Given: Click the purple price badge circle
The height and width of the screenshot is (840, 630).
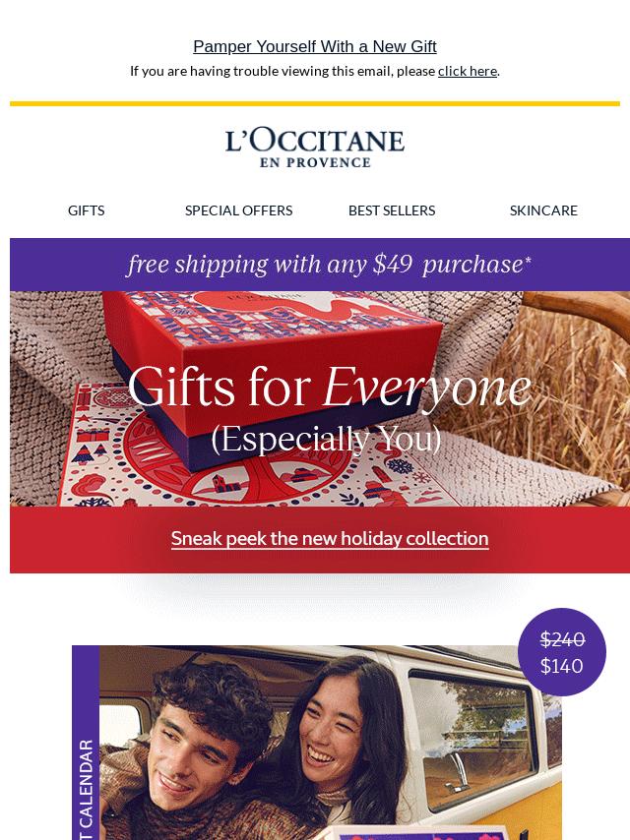Looking at the screenshot, I should point(562,652).
